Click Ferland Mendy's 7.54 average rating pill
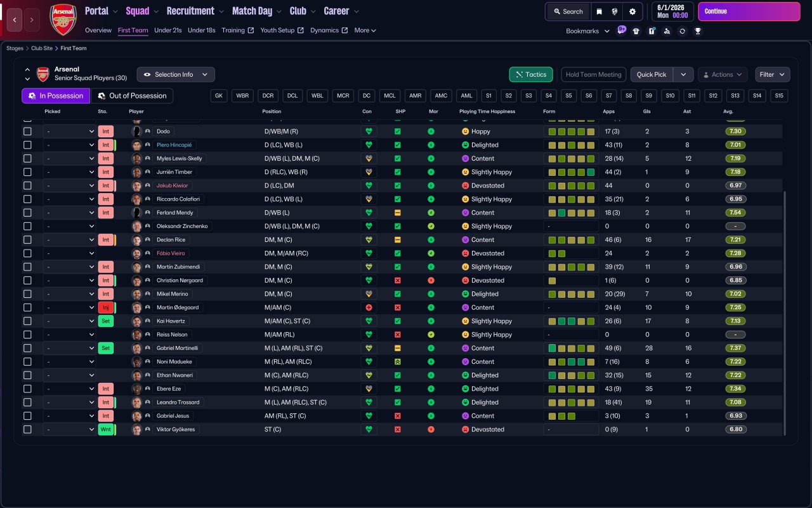Viewport: 812px width, 508px height. pos(735,213)
